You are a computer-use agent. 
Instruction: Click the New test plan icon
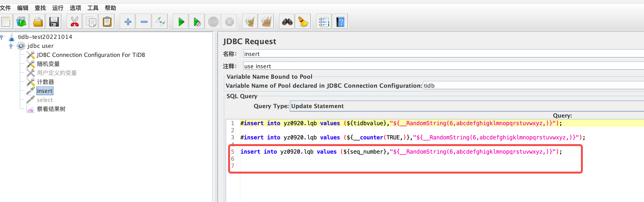tap(5, 22)
